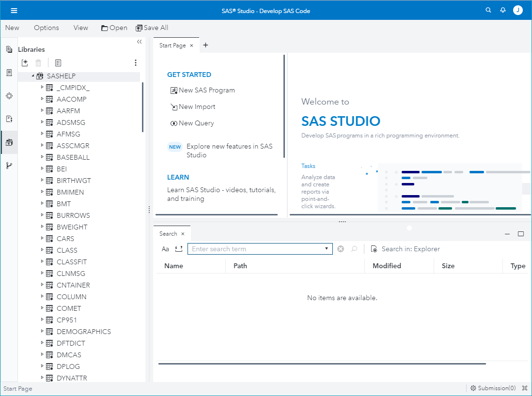Collapse the Libraries navigation pane
The height and width of the screenshot is (396, 532).
click(x=140, y=42)
